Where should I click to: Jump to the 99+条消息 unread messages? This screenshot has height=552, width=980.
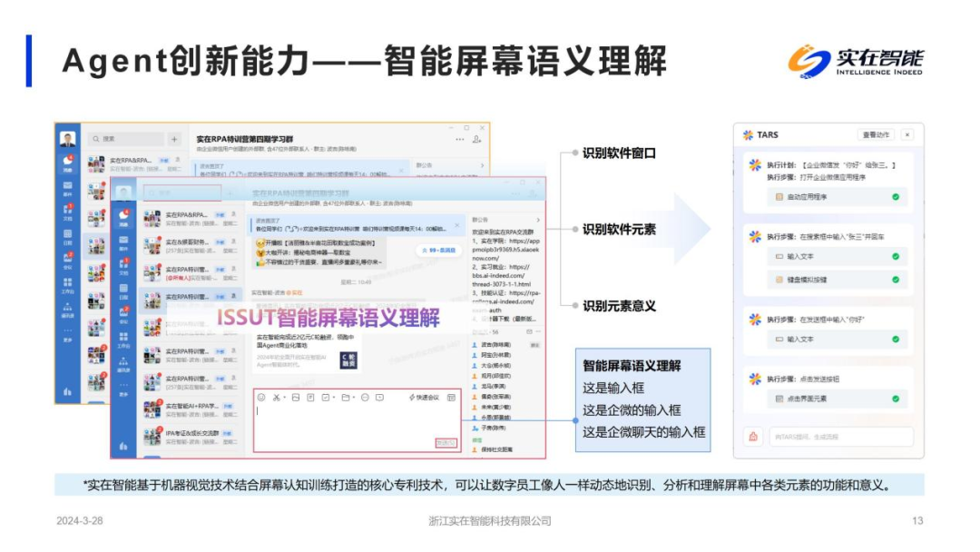439,250
